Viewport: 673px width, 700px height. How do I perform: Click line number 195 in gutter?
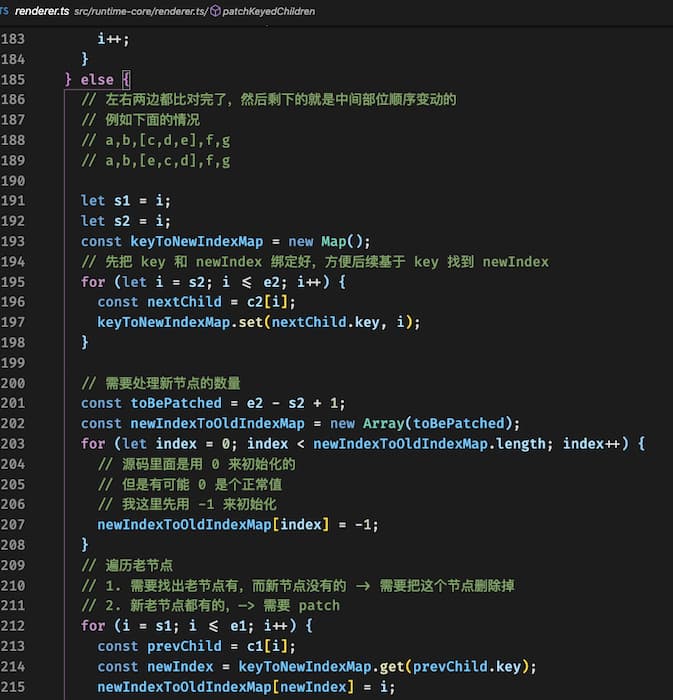(x=12, y=282)
